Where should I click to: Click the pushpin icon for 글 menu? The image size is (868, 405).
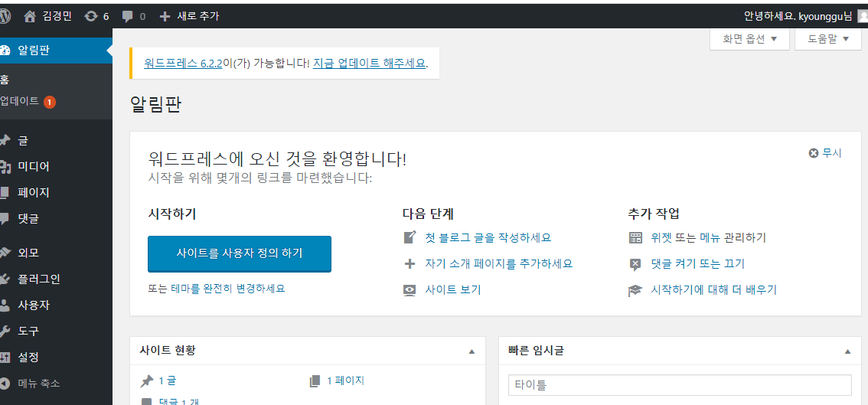tap(5, 141)
